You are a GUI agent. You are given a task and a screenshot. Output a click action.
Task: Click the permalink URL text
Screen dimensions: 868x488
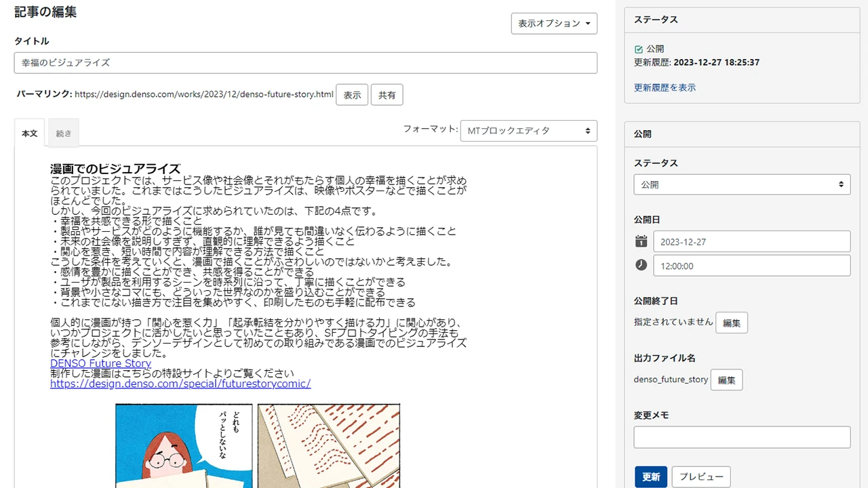coord(204,94)
